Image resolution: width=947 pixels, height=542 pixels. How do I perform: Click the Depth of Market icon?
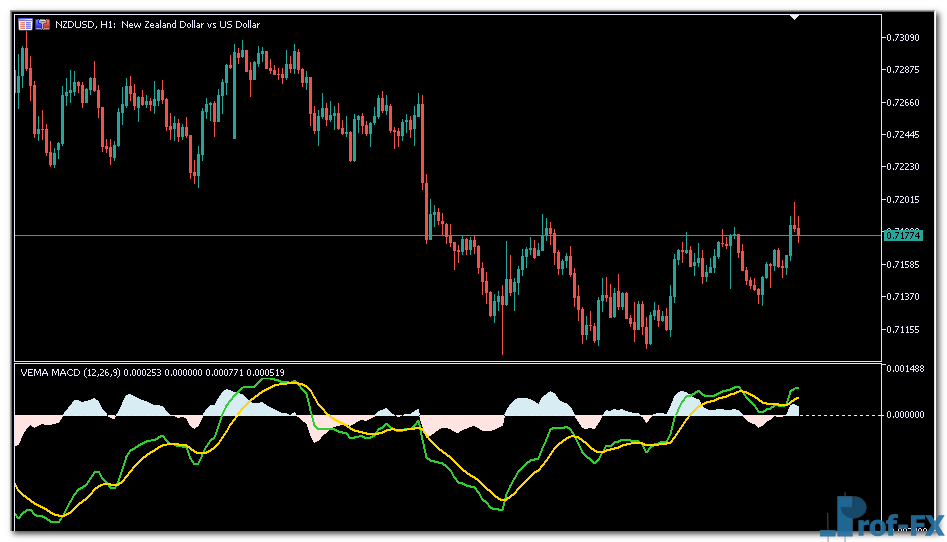pos(43,24)
